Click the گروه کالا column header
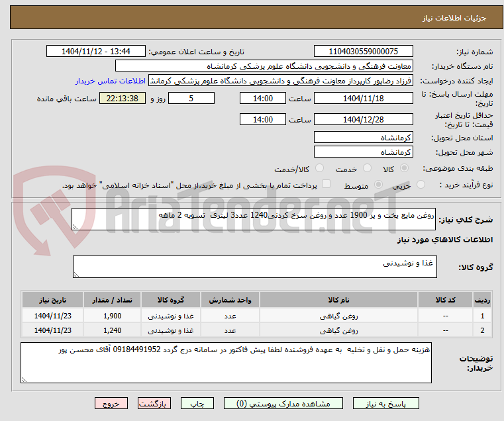 coord(171,300)
